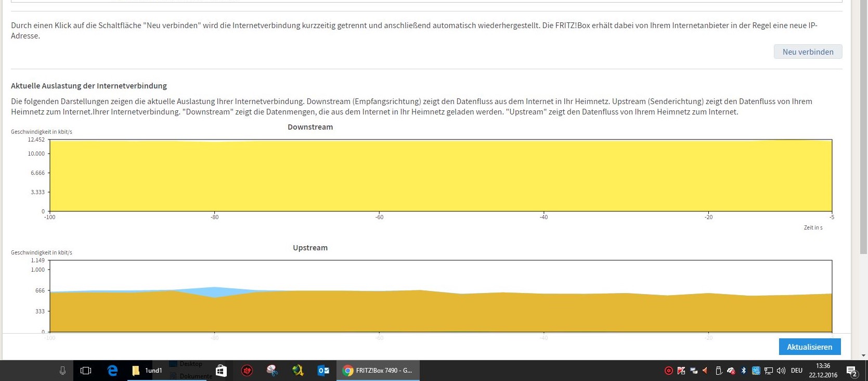Click Geschwindigkeit in kbit/s label above Downstream
868x381 pixels.
tap(42, 132)
